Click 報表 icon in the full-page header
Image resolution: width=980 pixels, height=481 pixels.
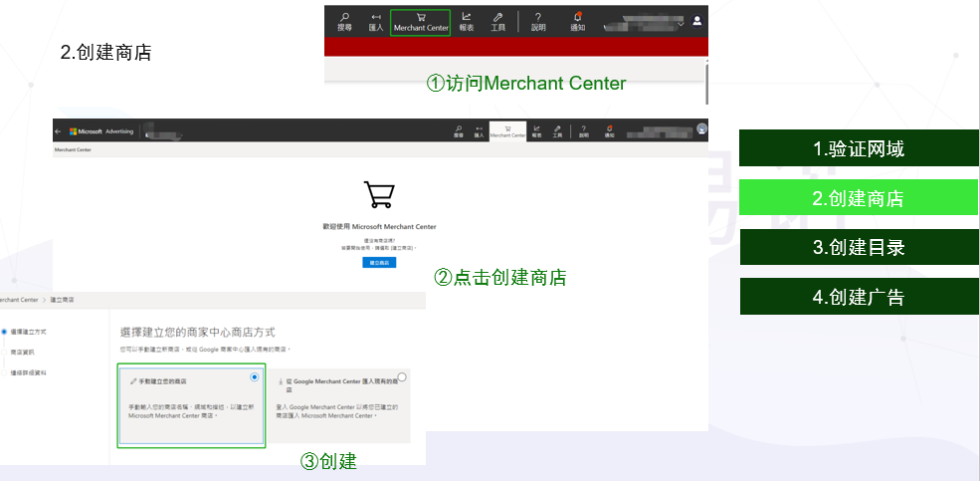tap(536, 130)
